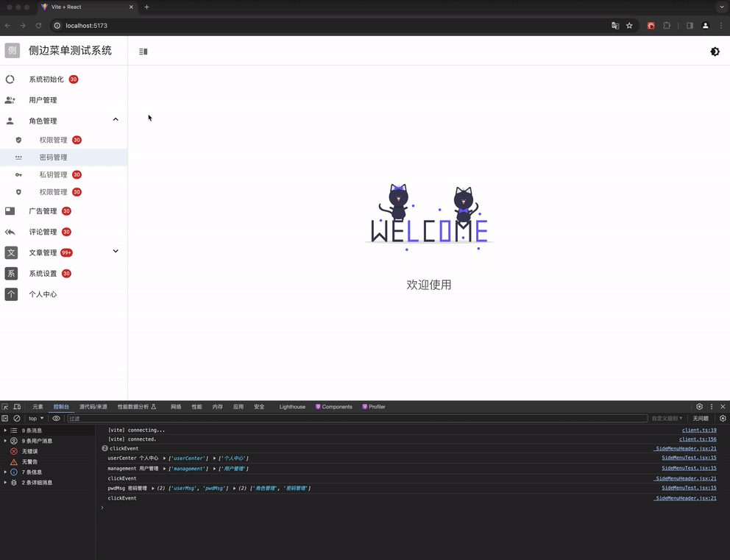
Task: Click the 评论管理 reply-arrows icon
Action: click(x=10, y=232)
